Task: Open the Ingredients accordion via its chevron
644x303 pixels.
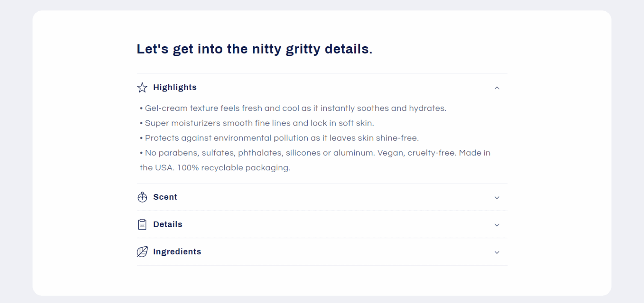Action: coord(497,252)
